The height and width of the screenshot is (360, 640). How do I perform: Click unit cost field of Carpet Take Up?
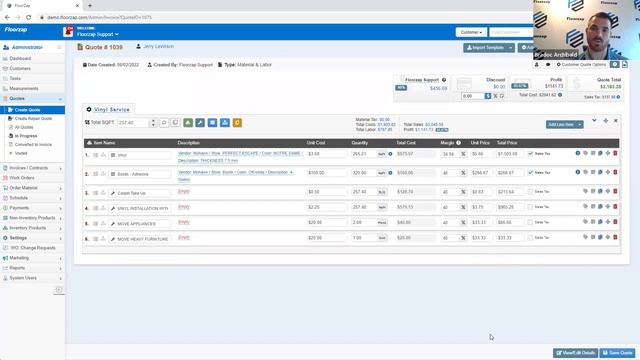click(x=327, y=192)
